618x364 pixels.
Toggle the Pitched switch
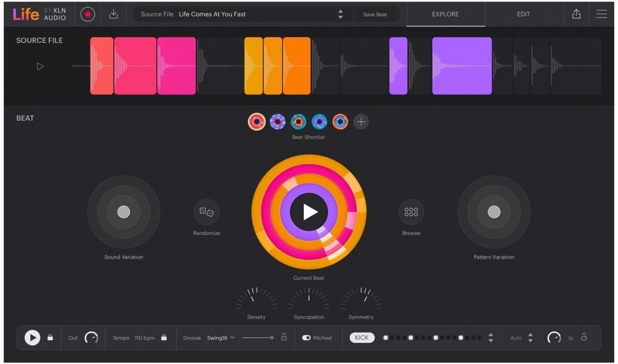pyautogui.click(x=306, y=338)
